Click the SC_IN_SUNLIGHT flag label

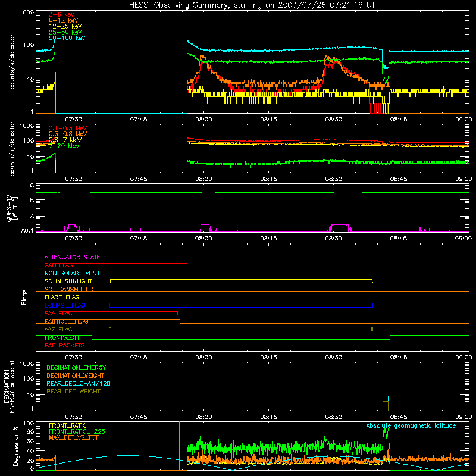(x=68, y=281)
